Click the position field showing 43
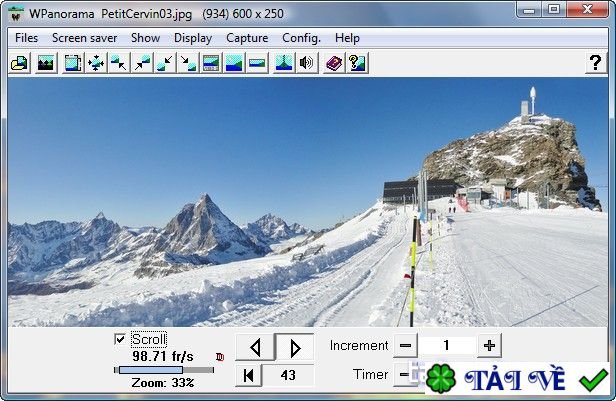This screenshot has height=401, width=616. pyautogui.click(x=288, y=375)
